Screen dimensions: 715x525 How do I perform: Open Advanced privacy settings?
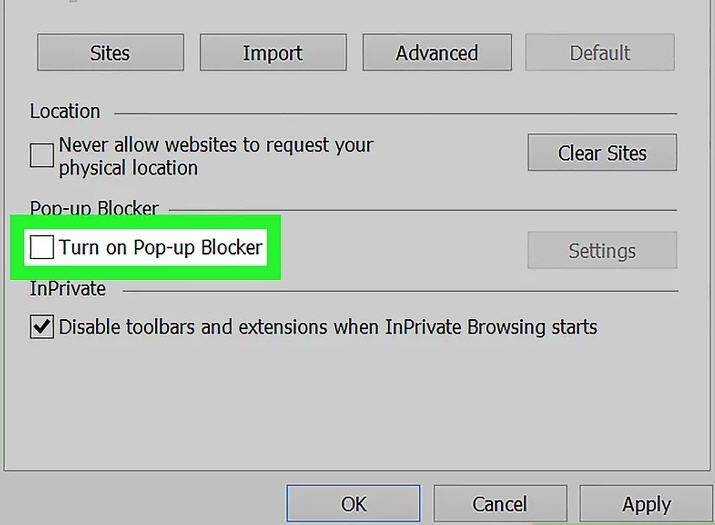(x=437, y=53)
